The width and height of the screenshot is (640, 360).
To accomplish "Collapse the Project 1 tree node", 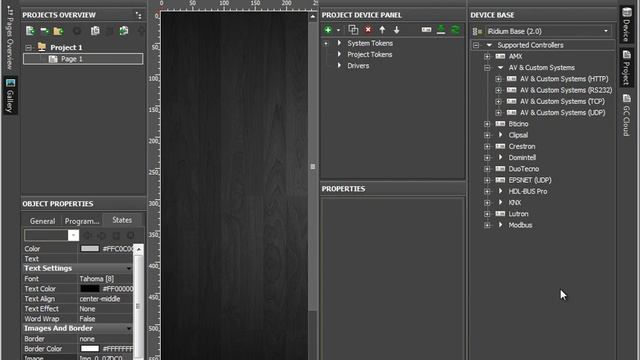I will point(28,48).
